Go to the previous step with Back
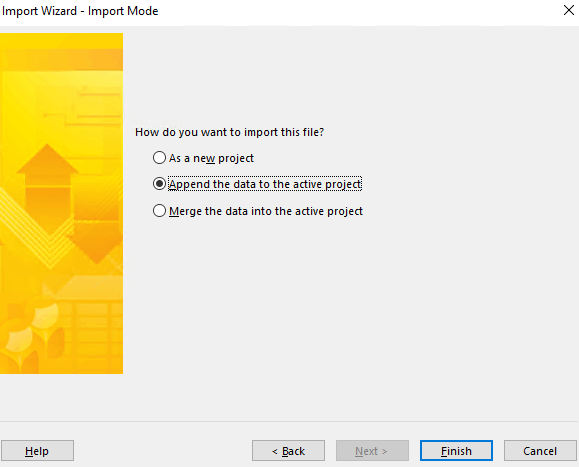Viewport: 579px width, 467px height. (288, 450)
